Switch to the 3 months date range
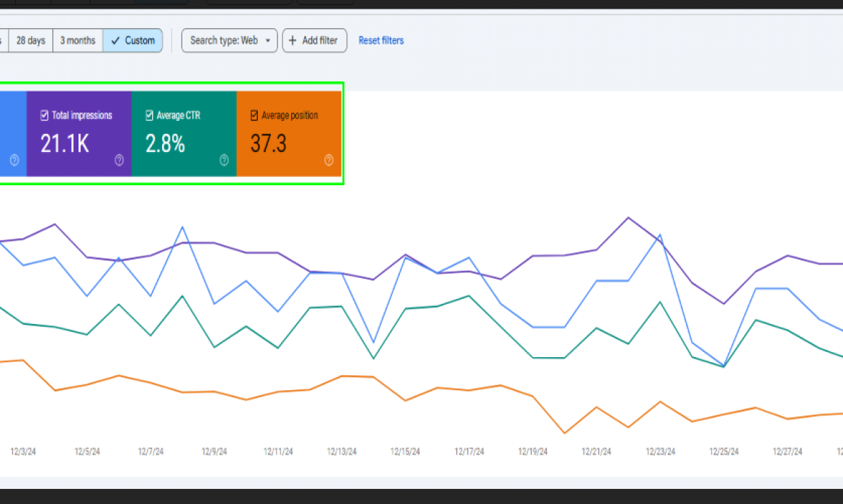Viewport: 843px width, 504px height. pos(77,40)
